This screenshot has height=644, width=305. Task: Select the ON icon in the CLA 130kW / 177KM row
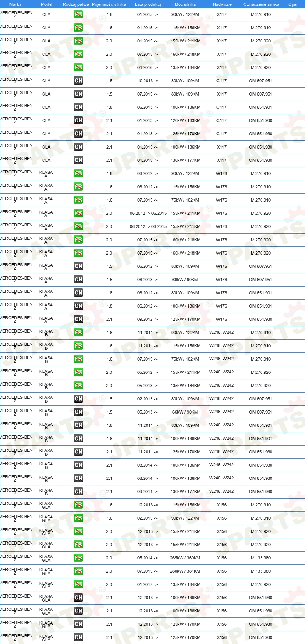(x=78, y=160)
